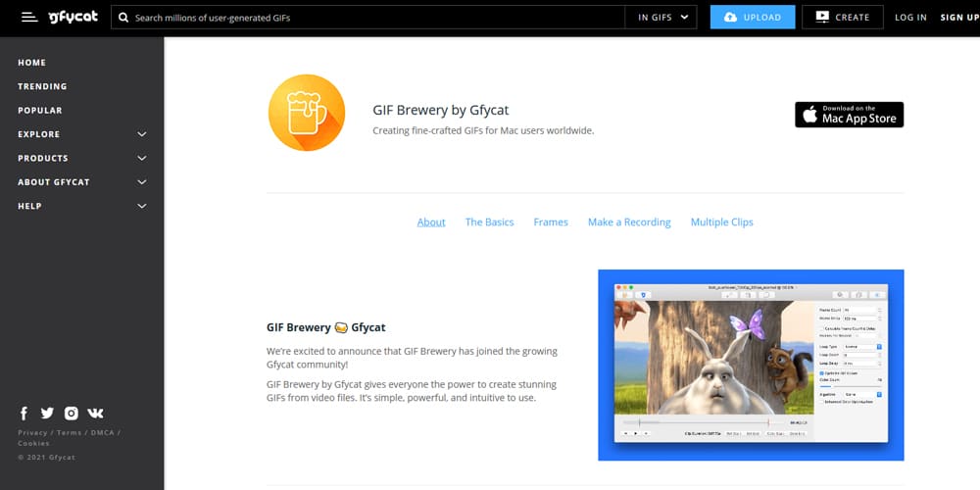Open the IN GIFS dropdown
Screen dimensions: 980x490
pos(661,18)
